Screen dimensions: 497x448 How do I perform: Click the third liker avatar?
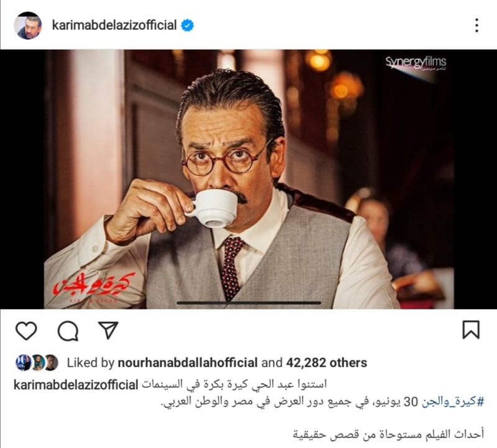coord(52,363)
